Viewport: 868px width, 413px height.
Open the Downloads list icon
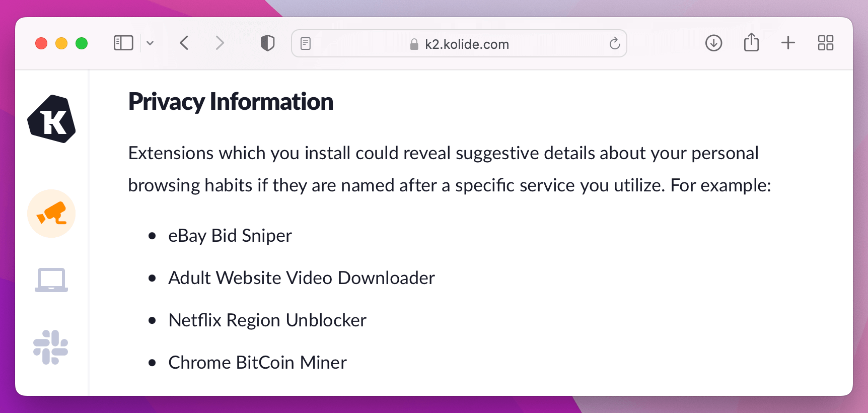pyautogui.click(x=713, y=43)
